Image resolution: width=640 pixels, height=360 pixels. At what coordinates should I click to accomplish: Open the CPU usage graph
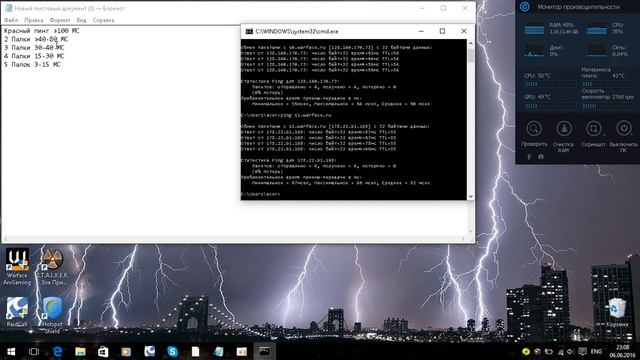point(597,30)
